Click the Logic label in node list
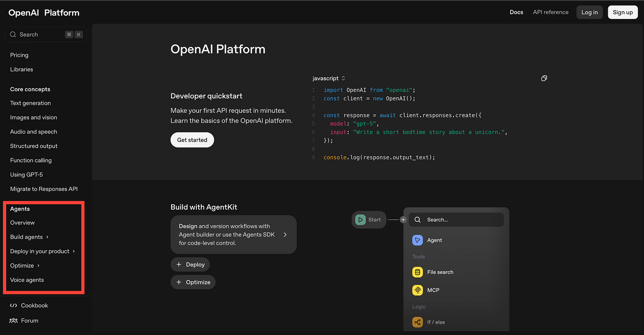 419,307
